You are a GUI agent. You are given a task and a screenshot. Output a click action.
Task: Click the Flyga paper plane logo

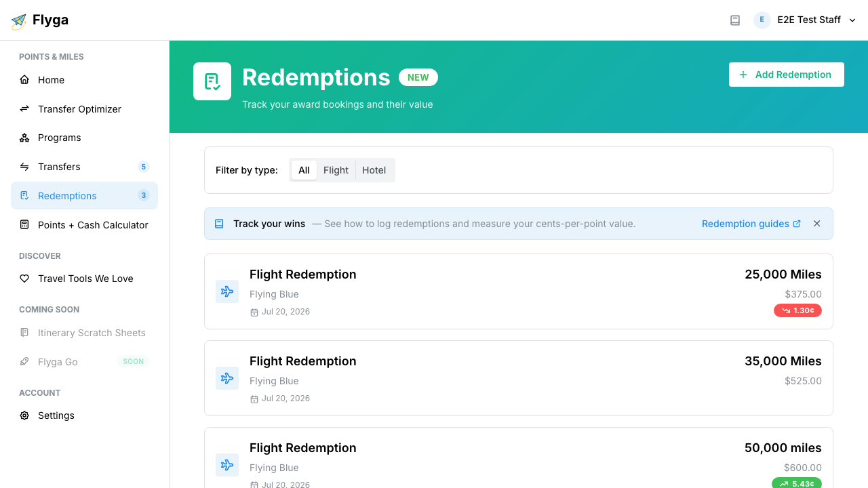click(x=19, y=21)
